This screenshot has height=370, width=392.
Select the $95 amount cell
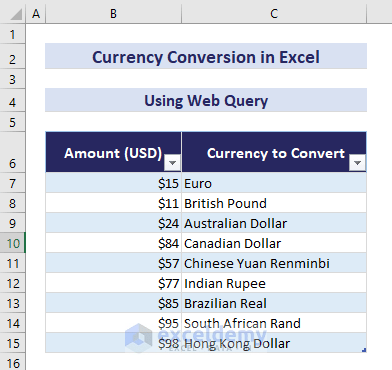114,323
